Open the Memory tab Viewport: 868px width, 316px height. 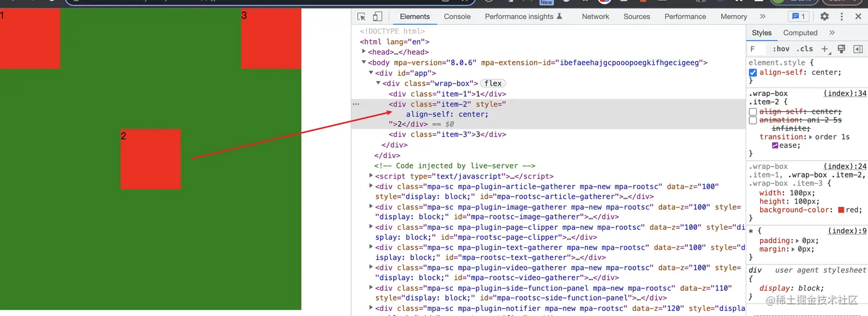coord(734,17)
